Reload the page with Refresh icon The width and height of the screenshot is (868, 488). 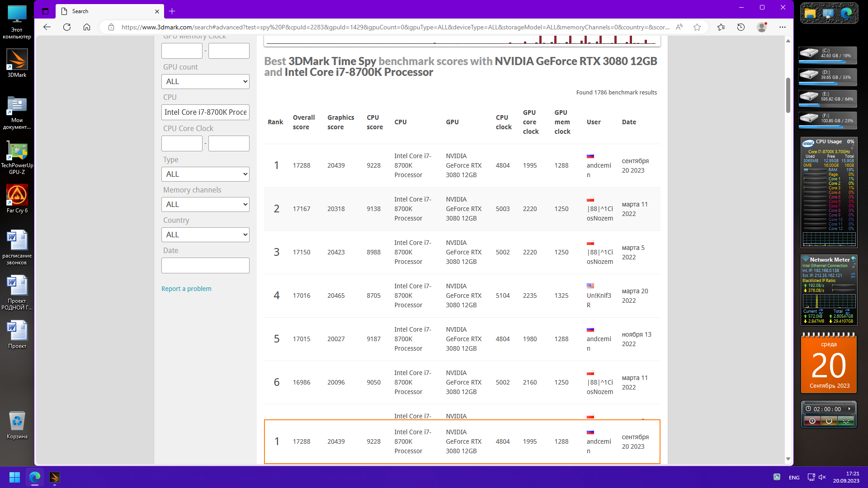67,27
